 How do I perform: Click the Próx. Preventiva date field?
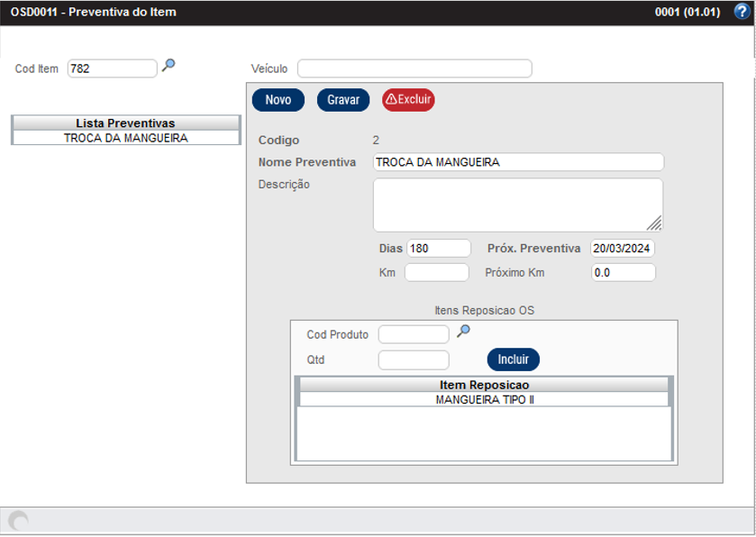click(623, 249)
